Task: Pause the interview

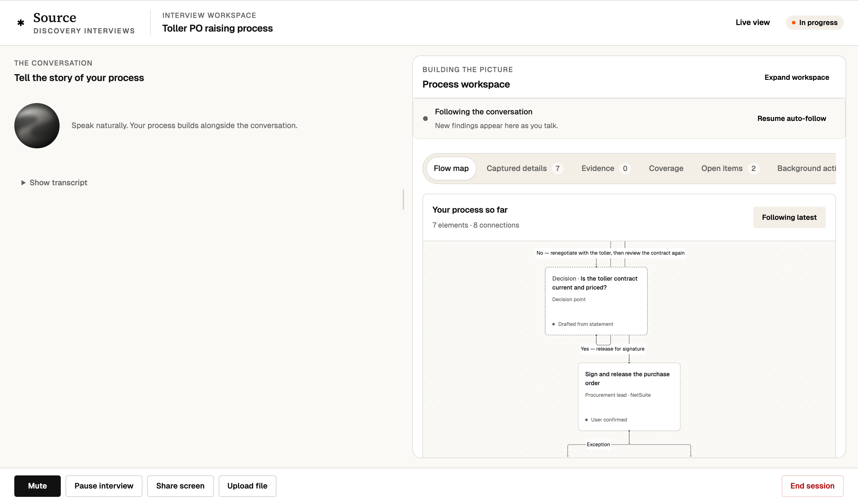Action: pyautogui.click(x=104, y=486)
